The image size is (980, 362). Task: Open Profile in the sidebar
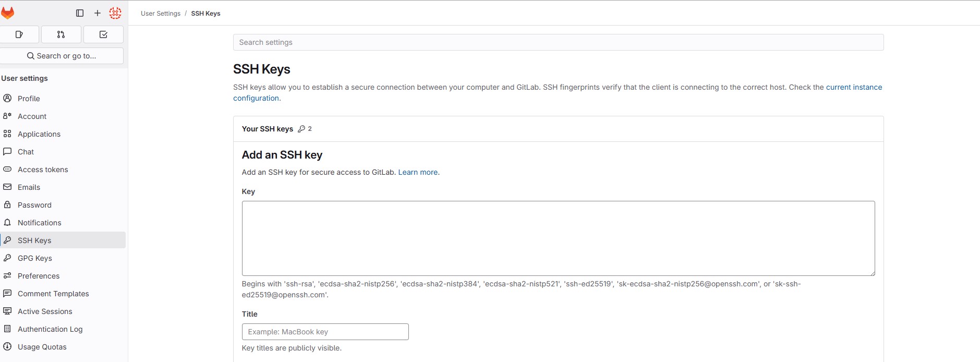[x=29, y=99]
